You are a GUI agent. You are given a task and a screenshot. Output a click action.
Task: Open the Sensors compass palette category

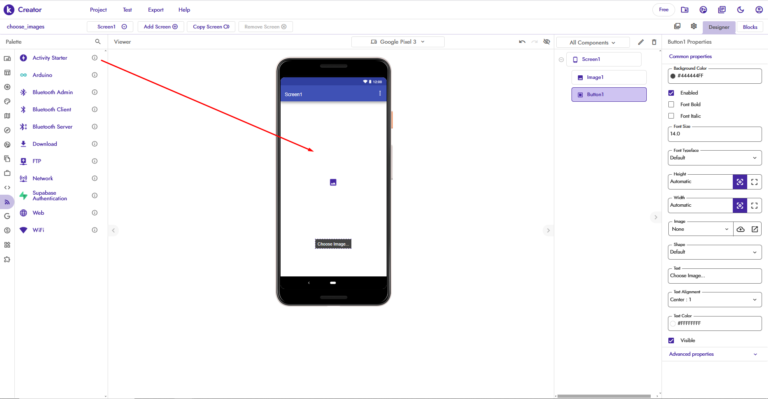coord(7,130)
